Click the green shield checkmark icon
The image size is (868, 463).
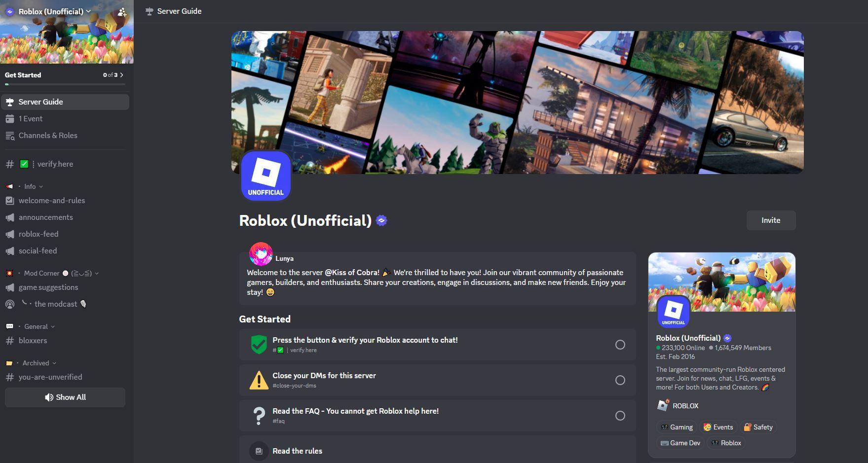click(259, 345)
